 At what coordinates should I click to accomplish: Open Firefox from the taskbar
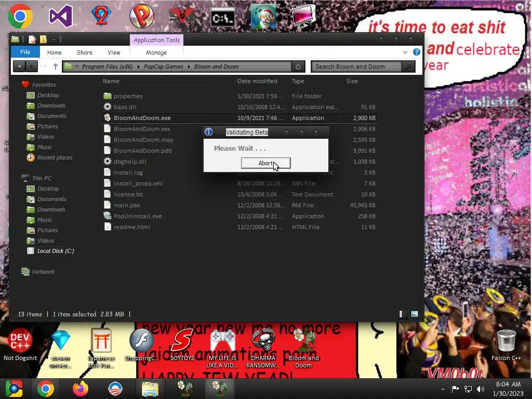coord(81,389)
